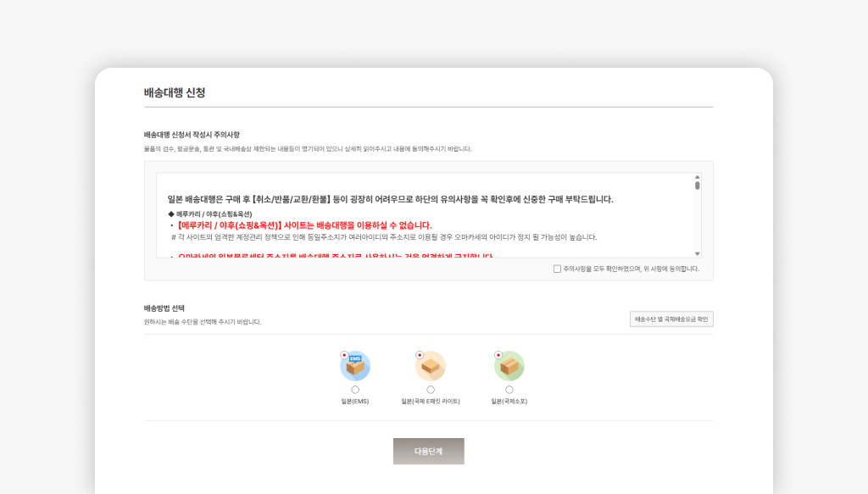Click the 다음단계 next step button
868x494 pixels.
428,451
